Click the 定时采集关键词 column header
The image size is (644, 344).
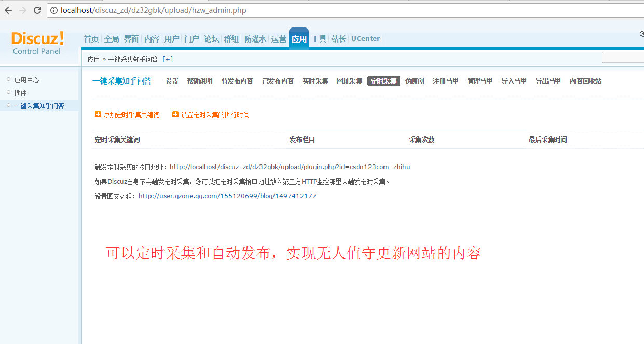point(117,140)
